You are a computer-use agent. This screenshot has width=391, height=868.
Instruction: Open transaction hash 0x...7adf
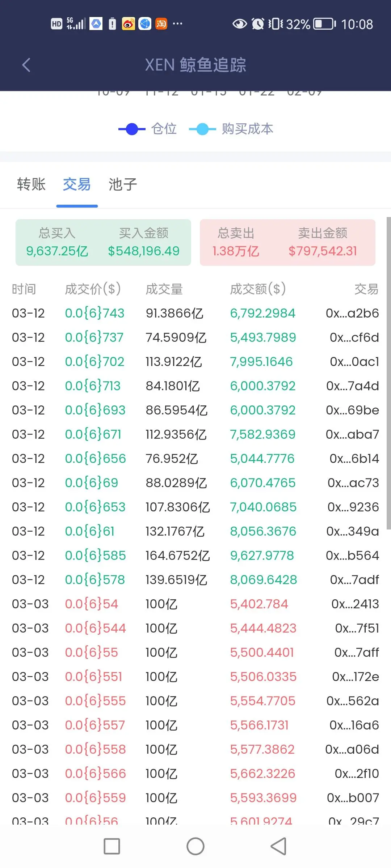pos(354,579)
